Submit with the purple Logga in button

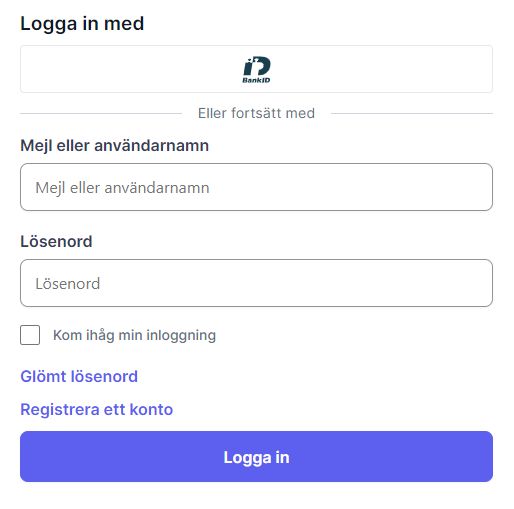tap(256, 456)
